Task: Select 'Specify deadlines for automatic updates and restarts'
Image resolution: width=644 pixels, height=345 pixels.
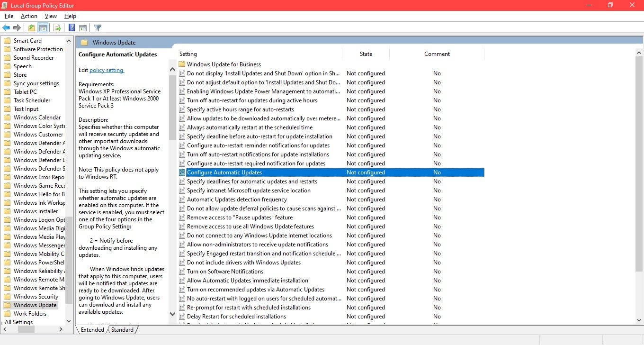Action: 252,182
